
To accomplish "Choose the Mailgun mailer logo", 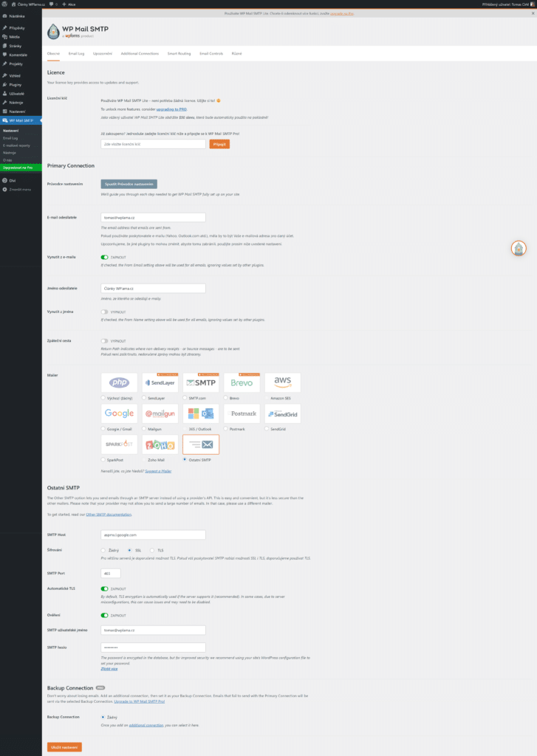I will tap(160, 413).
